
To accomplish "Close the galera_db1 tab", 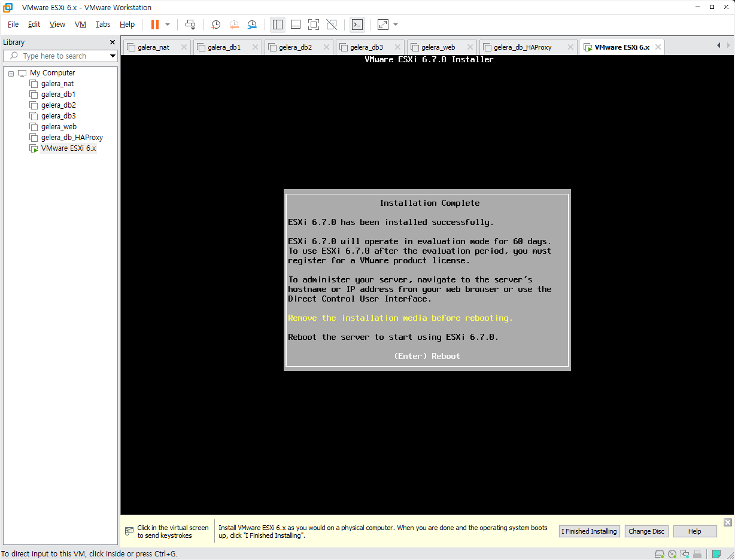I will click(256, 47).
